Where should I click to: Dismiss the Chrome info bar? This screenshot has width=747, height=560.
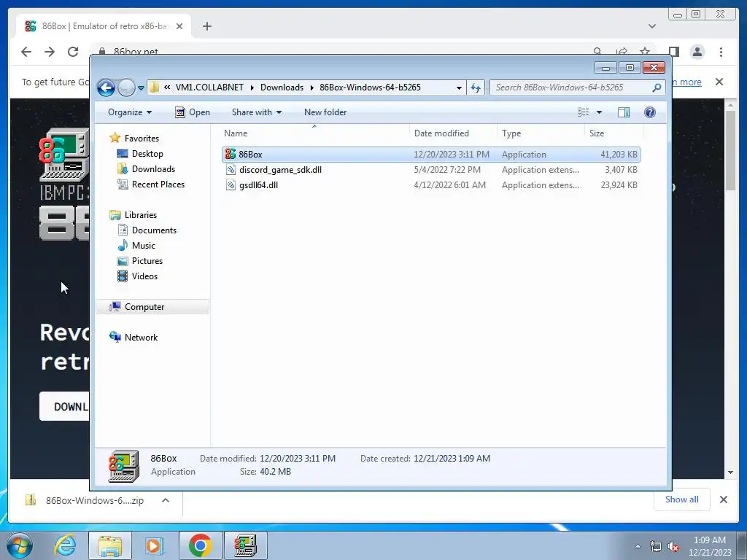pyautogui.click(x=719, y=82)
